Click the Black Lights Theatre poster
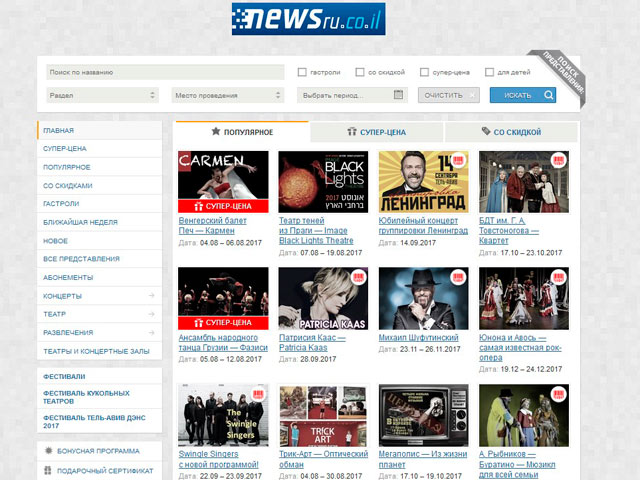The height and width of the screenshot is (480, 640). pos(323,182)
